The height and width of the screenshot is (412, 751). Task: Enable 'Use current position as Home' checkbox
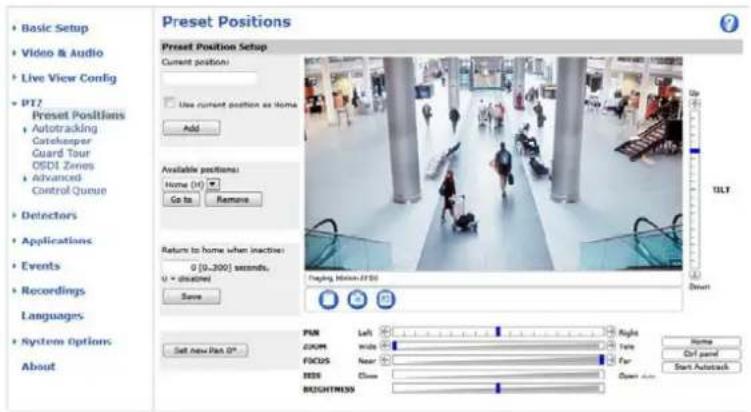coord(169,103)
